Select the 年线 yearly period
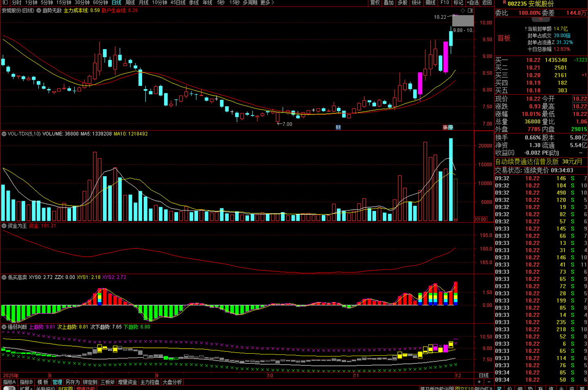This screenshot has width=588, height=390. click(x=207, y=2)
